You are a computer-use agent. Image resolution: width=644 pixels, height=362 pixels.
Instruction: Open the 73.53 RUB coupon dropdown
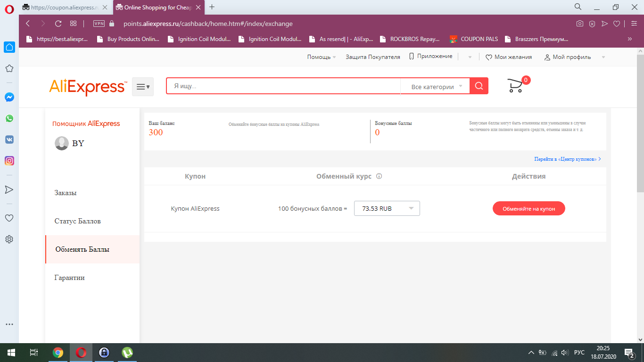coord(387,208)
